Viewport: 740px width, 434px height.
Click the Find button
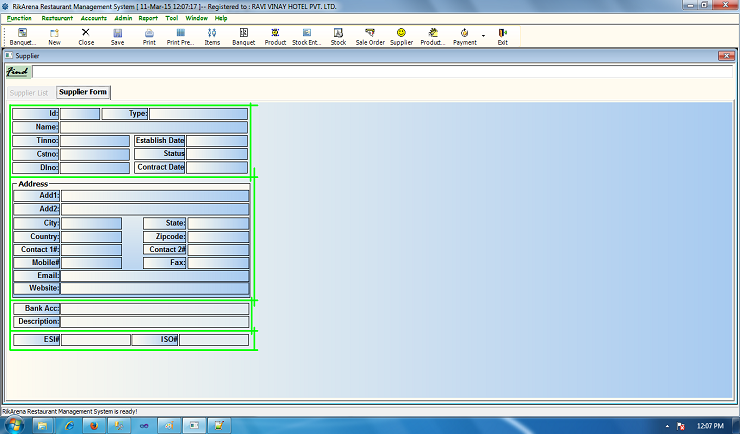pyautogui.click(x=17, y=72)
